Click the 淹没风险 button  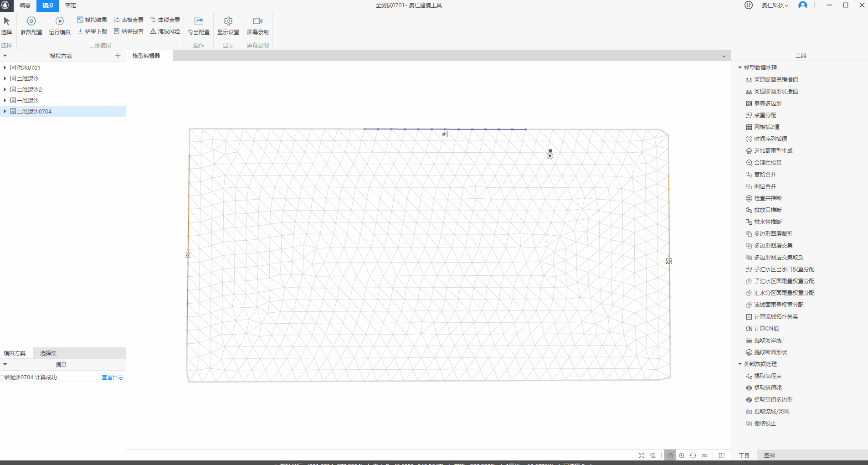[x=165, y=31]
